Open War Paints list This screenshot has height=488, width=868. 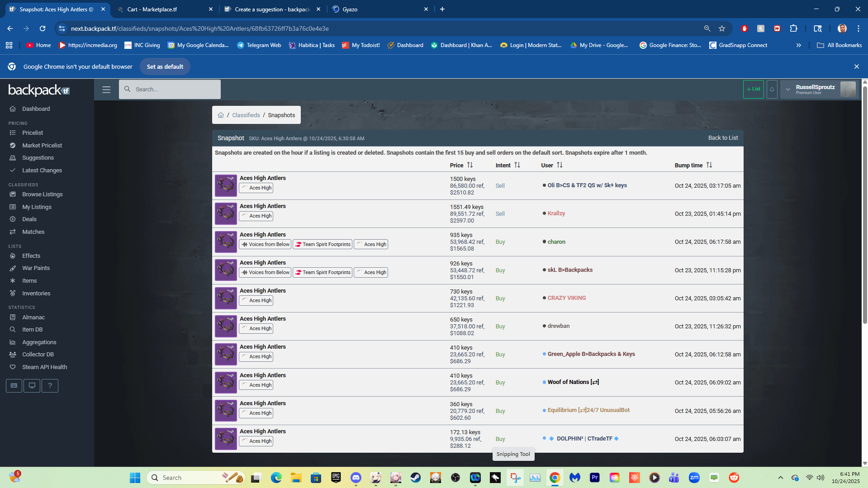(36, 268)
